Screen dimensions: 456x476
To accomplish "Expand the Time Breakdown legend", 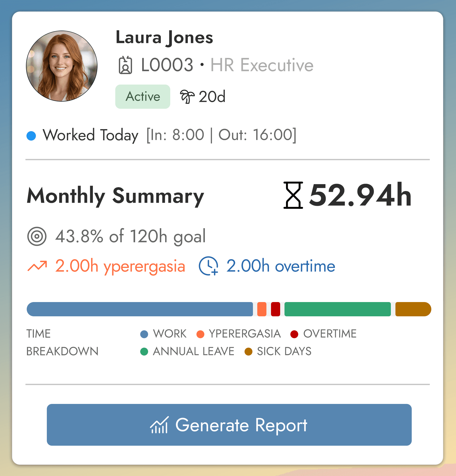I will point(62,342).
